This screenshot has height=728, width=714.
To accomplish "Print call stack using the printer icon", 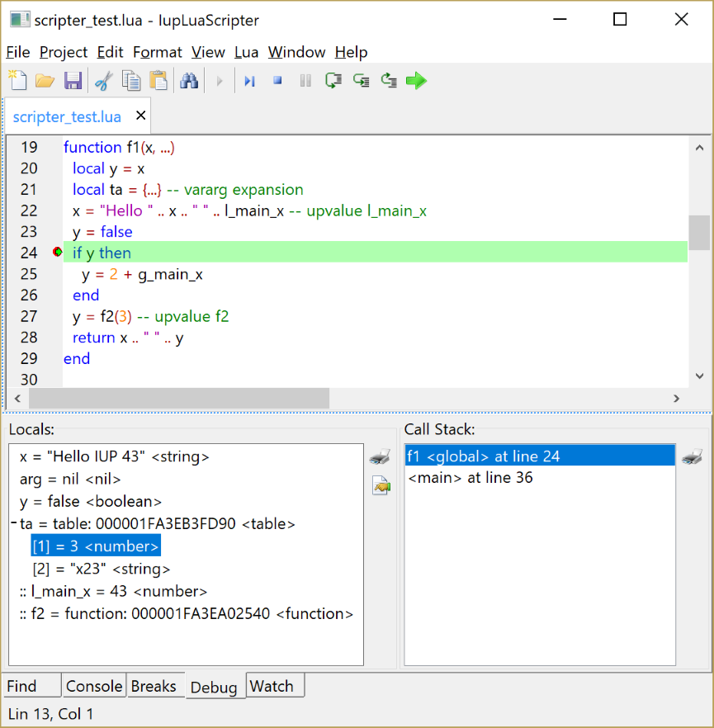I will click(693, 456).
